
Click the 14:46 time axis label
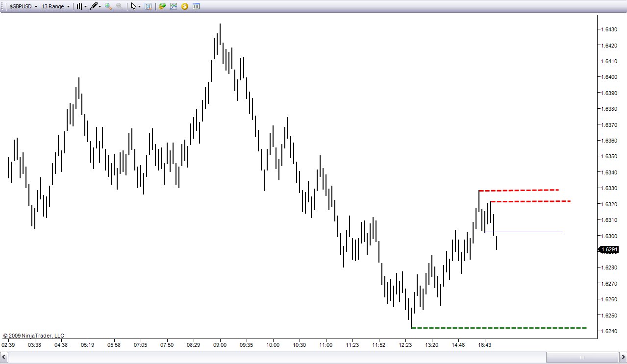pos(458,345)
